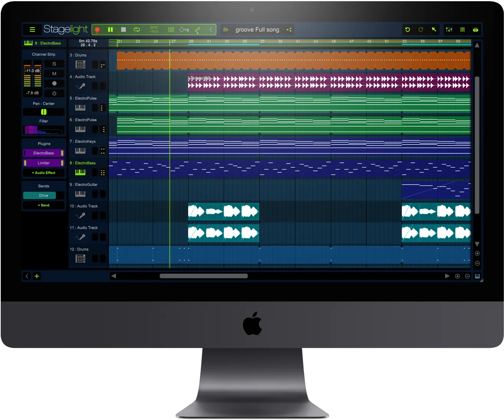Toggle the Limiter plugin power on the right edge
This screenshot has height=420, width=504.
(62, 163)
